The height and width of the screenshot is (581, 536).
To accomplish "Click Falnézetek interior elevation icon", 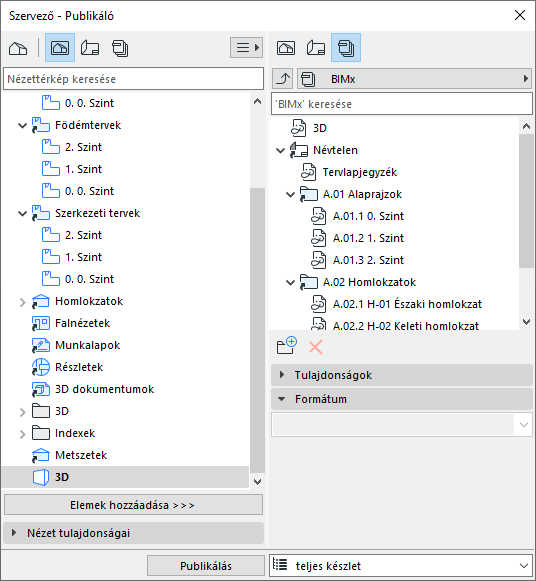I will 41,323.
